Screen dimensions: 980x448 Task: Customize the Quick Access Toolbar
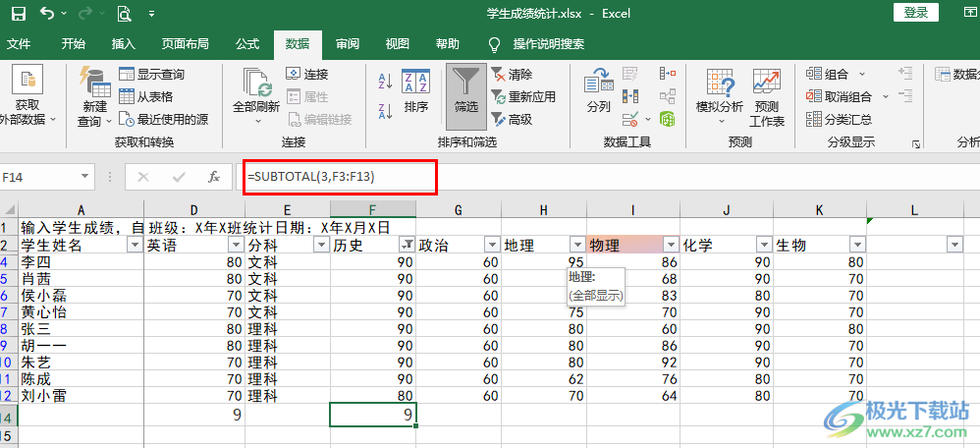(152, 13)
